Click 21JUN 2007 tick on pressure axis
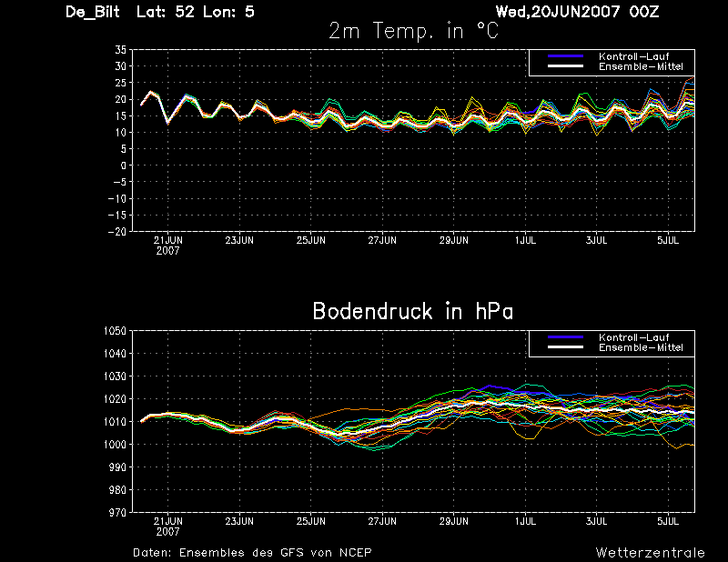 click(168, 527)
